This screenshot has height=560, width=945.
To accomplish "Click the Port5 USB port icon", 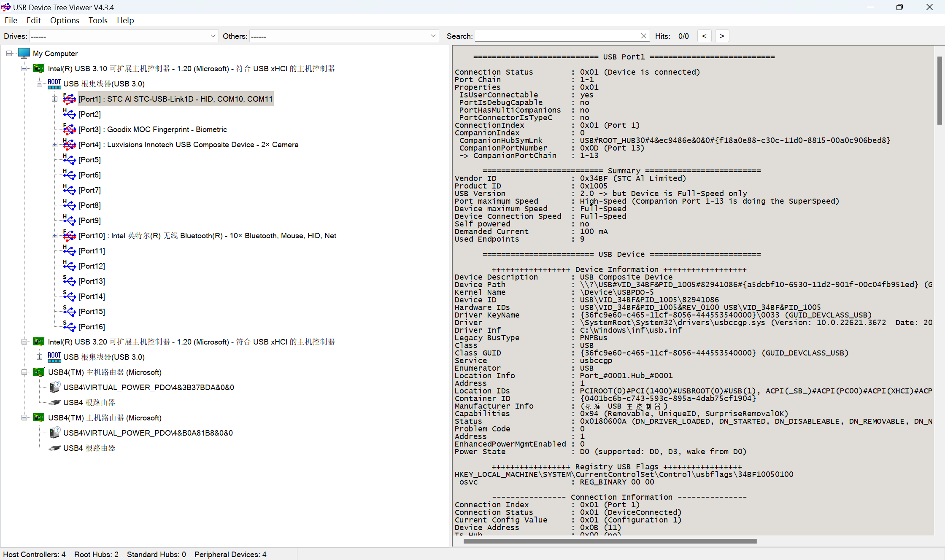I will pyautogui.click(x=69, y=159).
